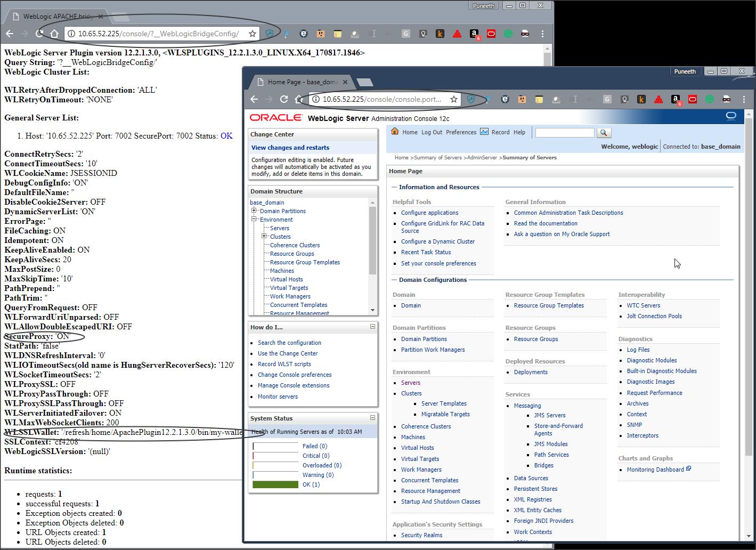Image resolution: width=756 pixels, height=550 pixels.
Task: Click View changes and restarts link
Action: 290,148
